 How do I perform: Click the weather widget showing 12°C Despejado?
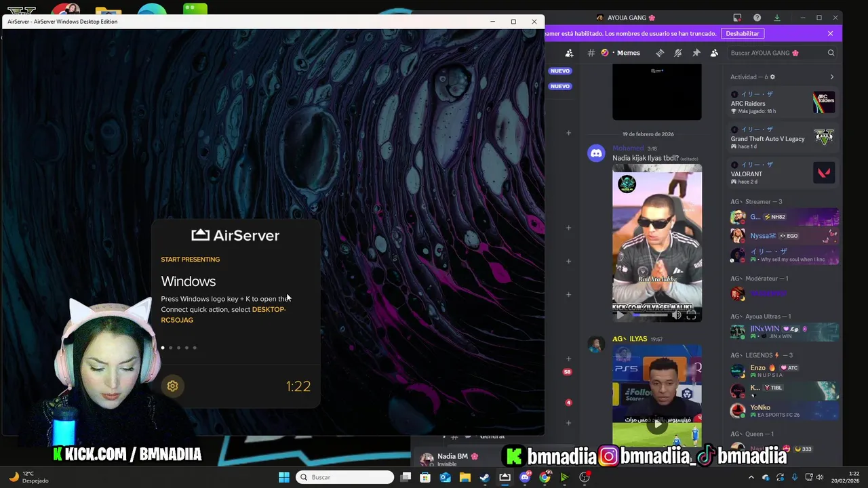pyautogui.click(x=28, y=477)
